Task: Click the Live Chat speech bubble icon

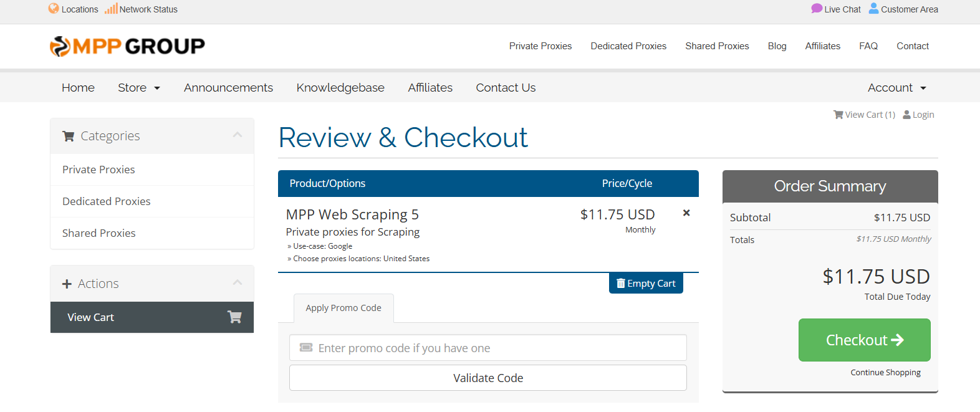Action: 817,8
